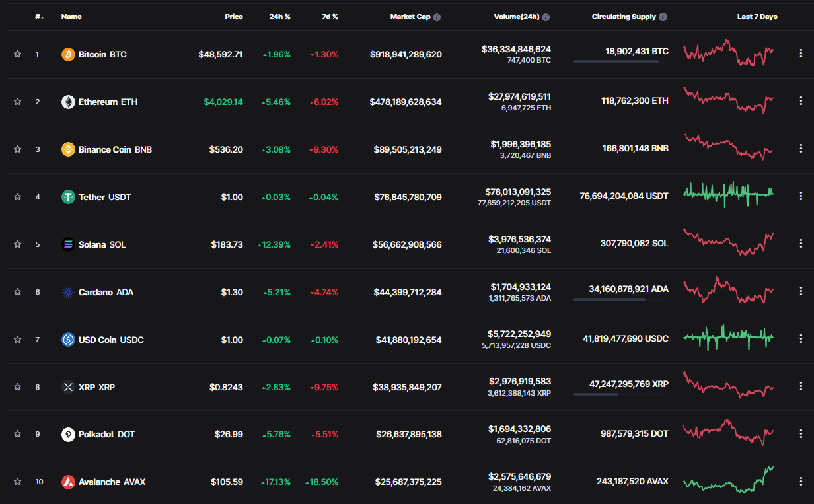Screen dimensions: 814x504
Task: Open the more-options menu for Bitcoin
Action: click(801, 54)
